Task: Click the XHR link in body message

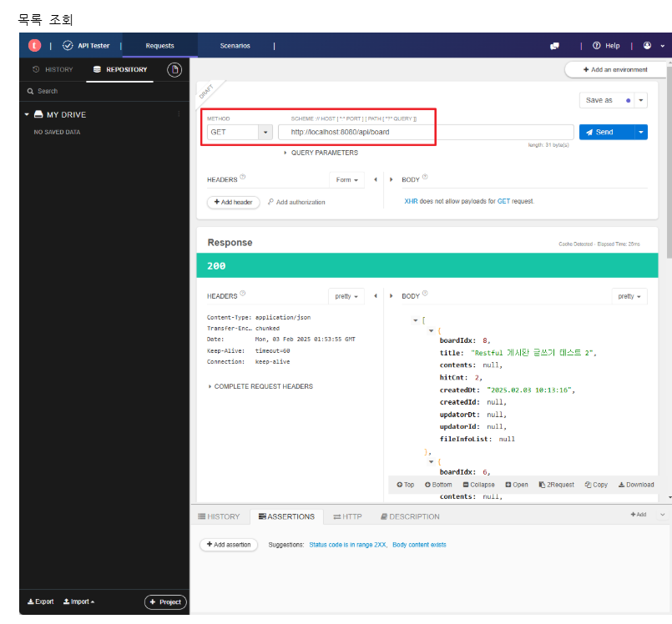Action: point(411,201)
